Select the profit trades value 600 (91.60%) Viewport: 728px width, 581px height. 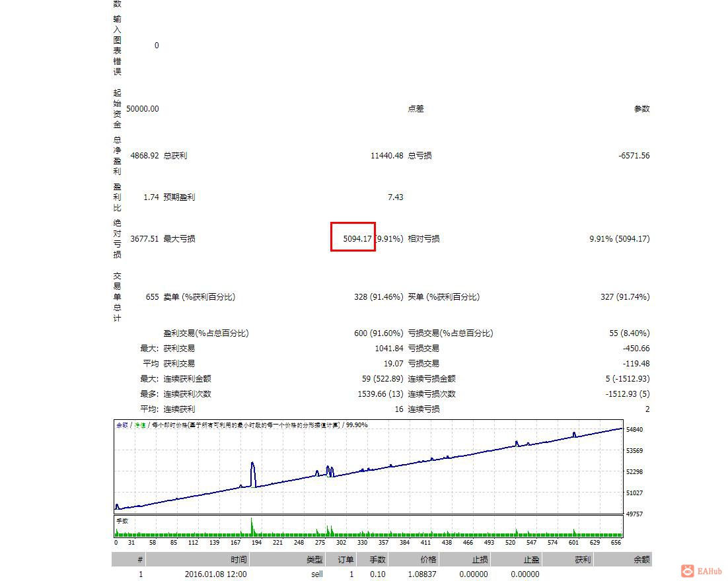pos(379,333)
